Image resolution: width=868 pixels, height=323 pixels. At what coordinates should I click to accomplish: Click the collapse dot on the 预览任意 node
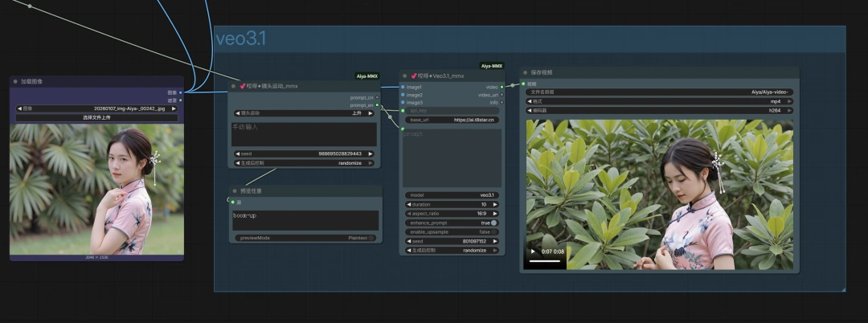coord(234,191)
